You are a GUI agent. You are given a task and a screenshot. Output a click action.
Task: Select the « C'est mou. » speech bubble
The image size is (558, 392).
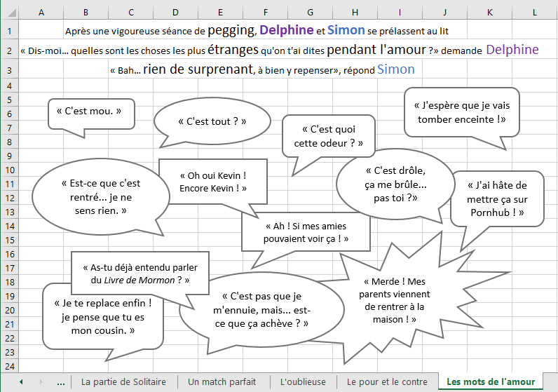click(x=90, y=112)
